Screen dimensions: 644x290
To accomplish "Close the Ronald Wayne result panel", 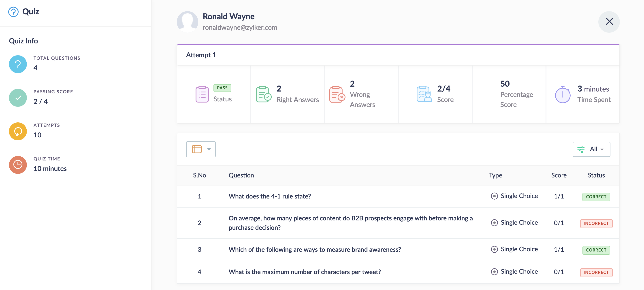I will click(x=609, y=22).
